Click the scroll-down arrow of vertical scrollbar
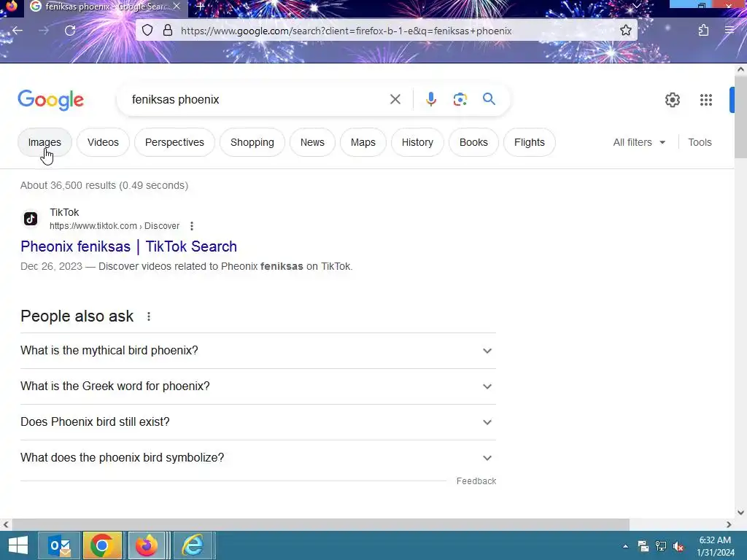This screenshot has width=747, height=560. coord(740,513)
